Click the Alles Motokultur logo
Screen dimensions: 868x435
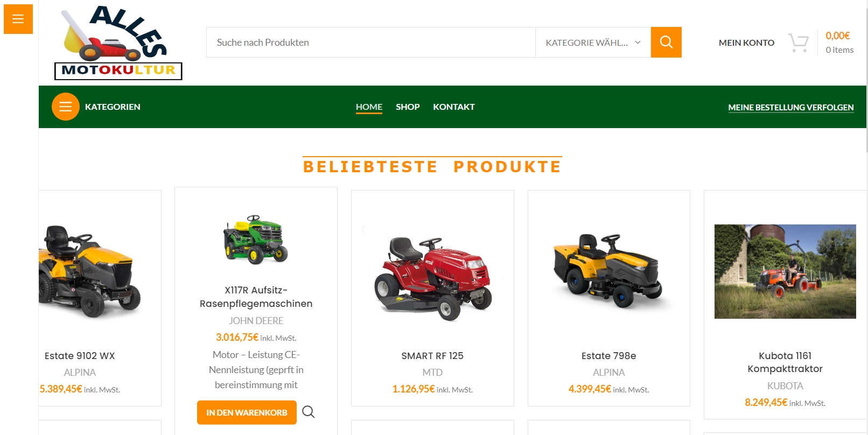(118, 43)
